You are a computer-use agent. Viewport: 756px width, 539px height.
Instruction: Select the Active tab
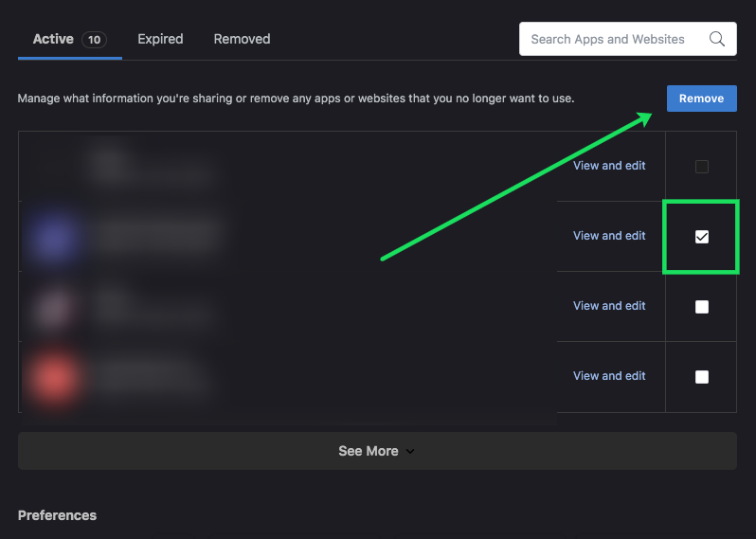tap(53, 39)
